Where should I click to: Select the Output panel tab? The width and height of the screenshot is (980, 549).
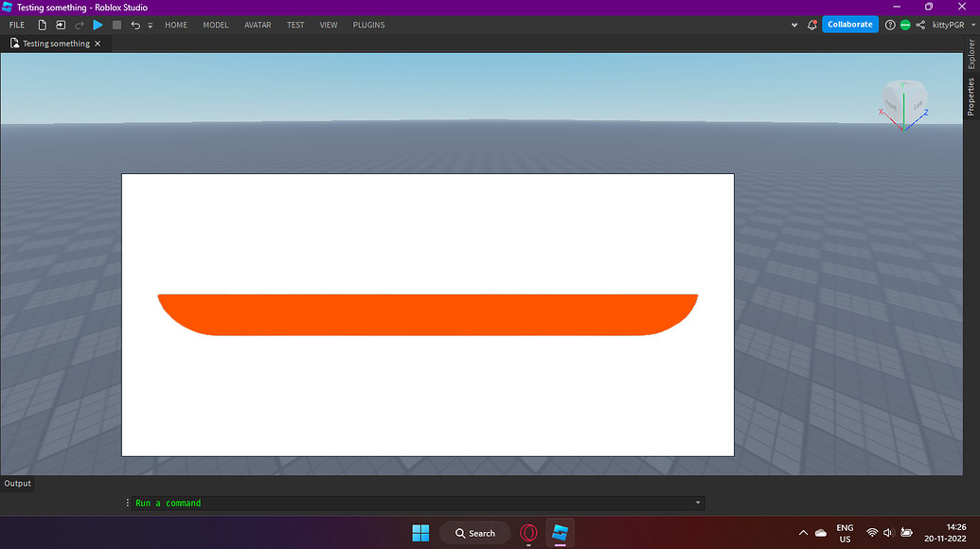pyautogui.click(x=17, y=483)
